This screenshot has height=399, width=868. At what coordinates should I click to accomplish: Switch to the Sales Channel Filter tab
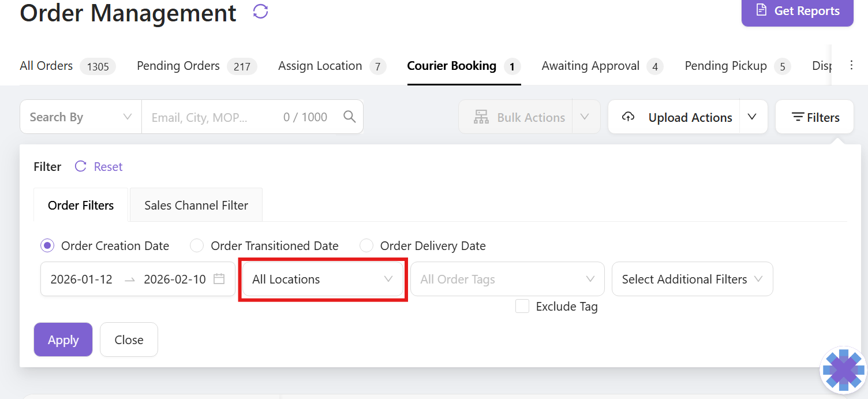point(196,205)
